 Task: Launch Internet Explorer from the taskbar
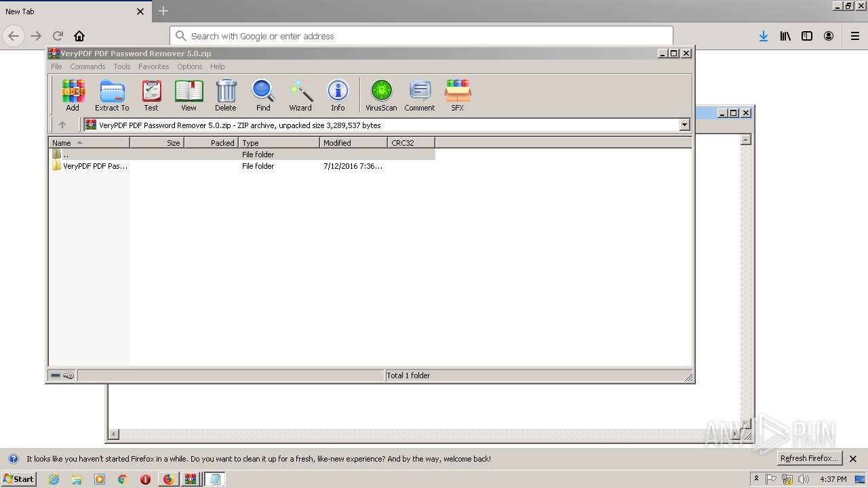(x=54, y=479)
